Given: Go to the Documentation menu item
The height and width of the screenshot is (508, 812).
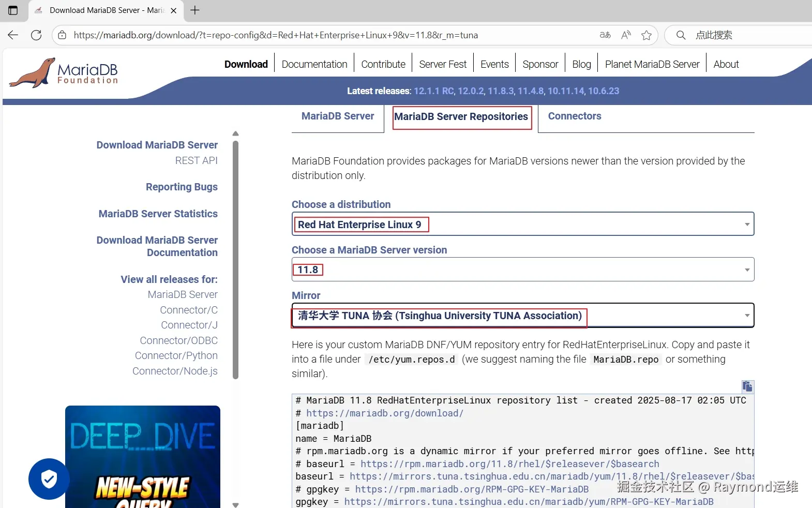Looking at the screenshot, I should (x=314, y=64).
